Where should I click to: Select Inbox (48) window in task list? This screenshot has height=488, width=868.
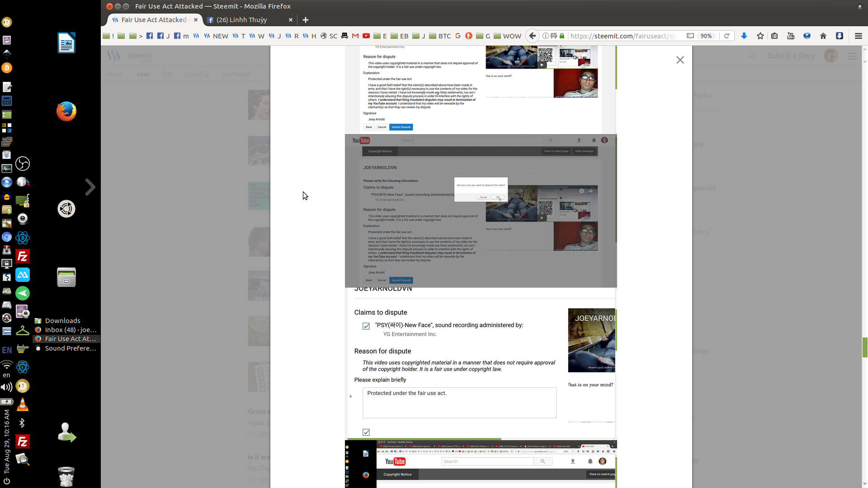click(66, 330)
